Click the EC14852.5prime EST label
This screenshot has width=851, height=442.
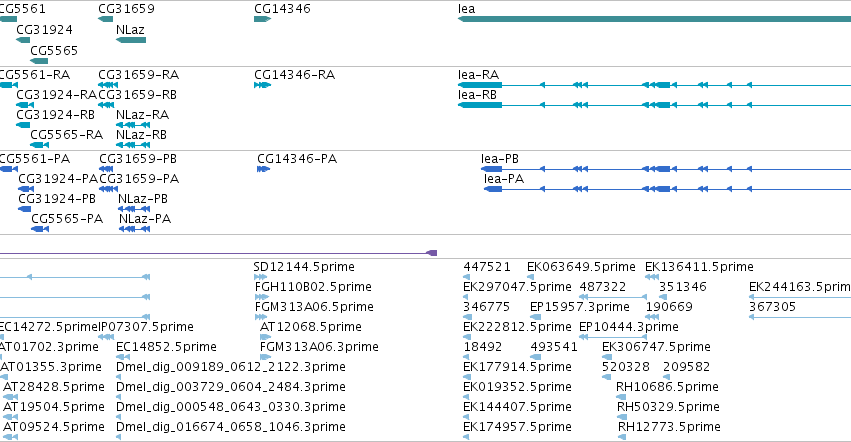tap(166, 347)
